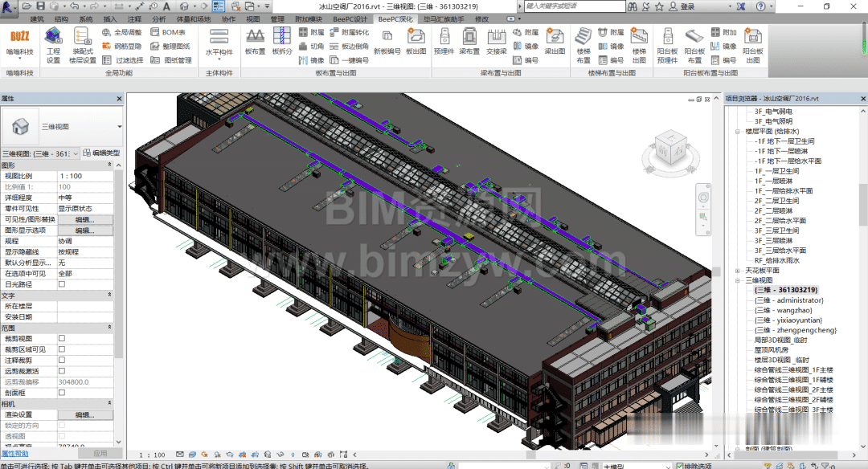Select the 预埋件 embedded parts tool
868x469 pixels.
[x=444, y=42]
